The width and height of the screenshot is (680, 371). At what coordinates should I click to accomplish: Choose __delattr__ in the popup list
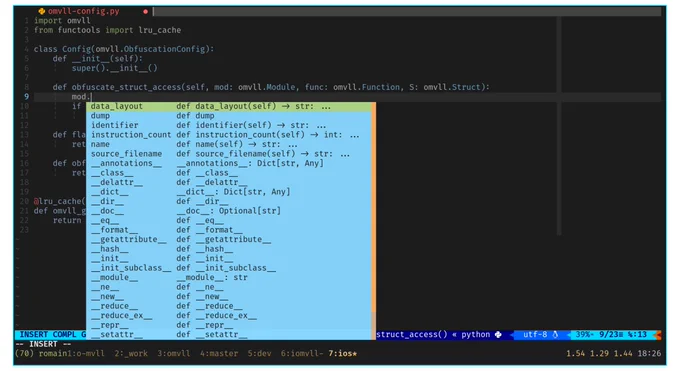[x=229, y=183]
